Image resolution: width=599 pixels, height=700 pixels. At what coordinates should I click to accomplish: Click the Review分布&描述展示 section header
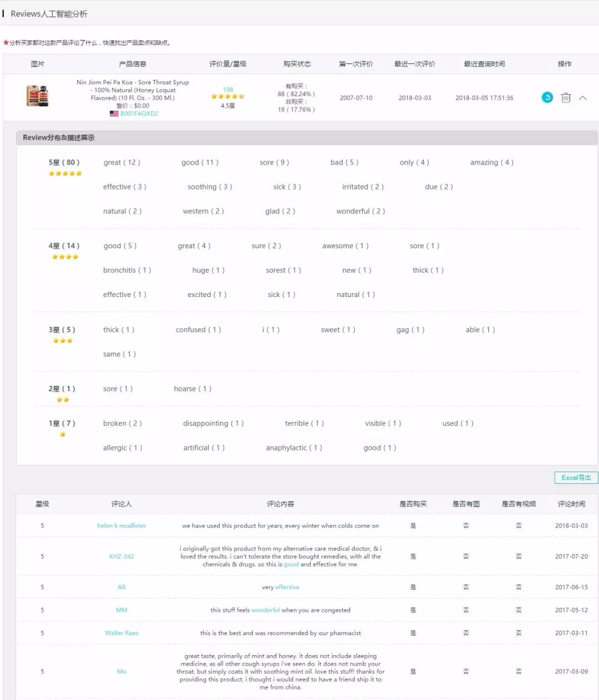pos(59,137)
